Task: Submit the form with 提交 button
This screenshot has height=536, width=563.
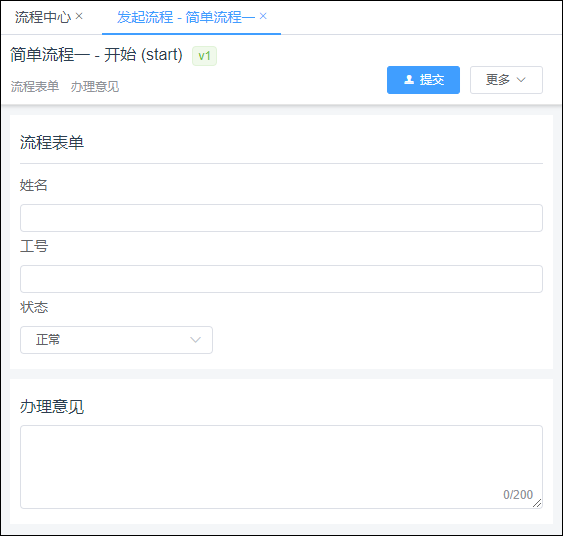Action: 423,80
